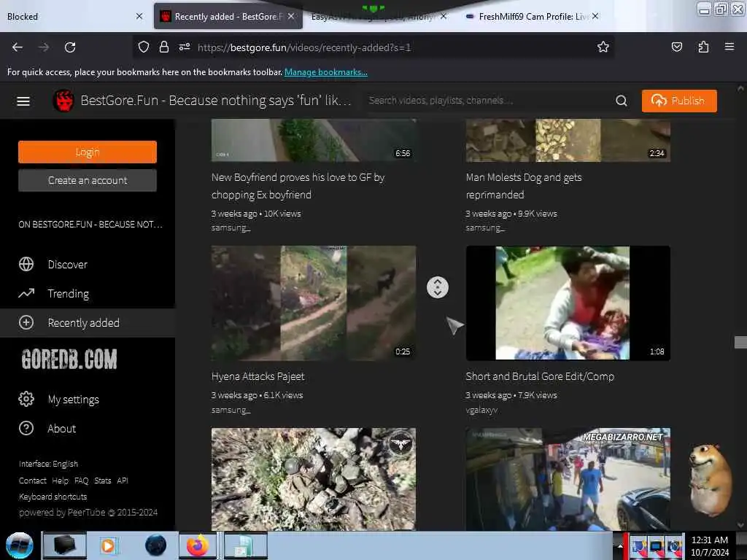This screenshot has height=560, width=747.
Task: Open Discover from the sidebar
Action: pos(88,264)
